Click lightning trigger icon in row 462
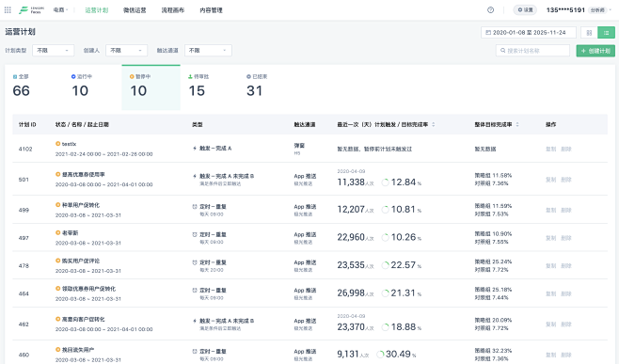 click(x=195, y=321)
